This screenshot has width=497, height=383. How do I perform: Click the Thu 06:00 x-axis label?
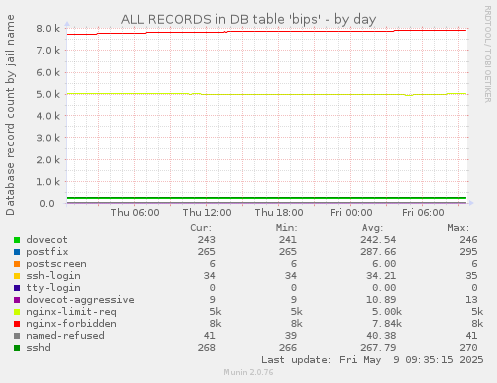[x=135, y=213]
